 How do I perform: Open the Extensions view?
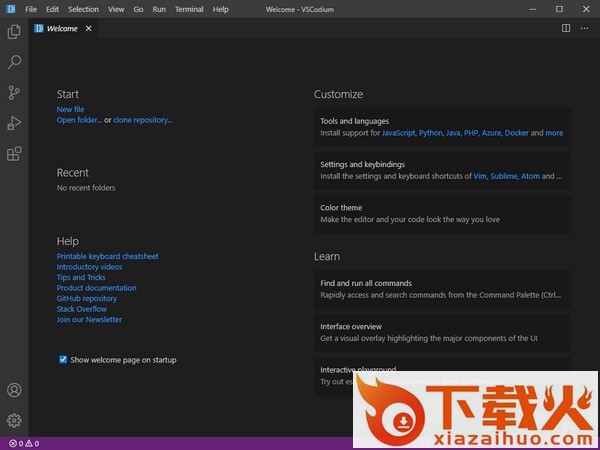[14, 154]
